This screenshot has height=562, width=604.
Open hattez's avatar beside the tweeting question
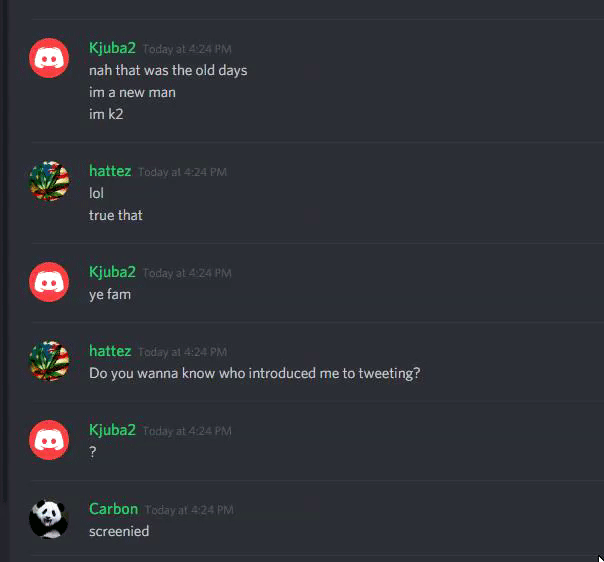pyautogui.click(x=49, y=361)
